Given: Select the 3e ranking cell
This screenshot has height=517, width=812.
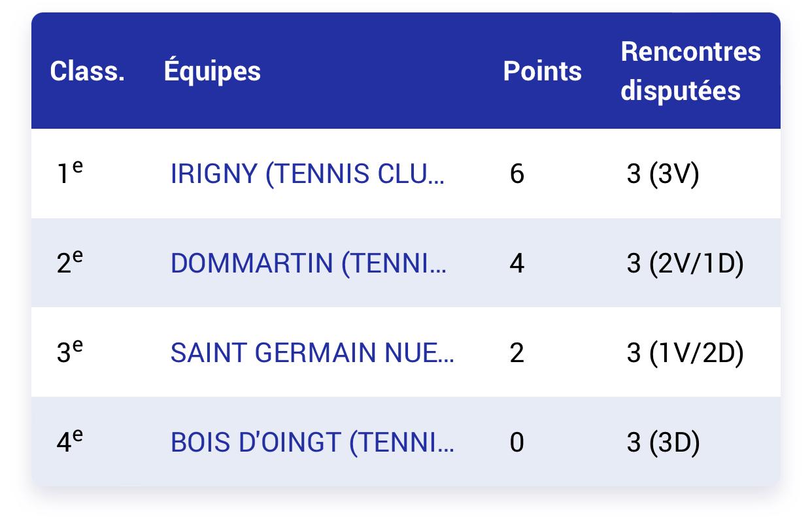Looking at the screenshot, I should (x=70, y=352).
